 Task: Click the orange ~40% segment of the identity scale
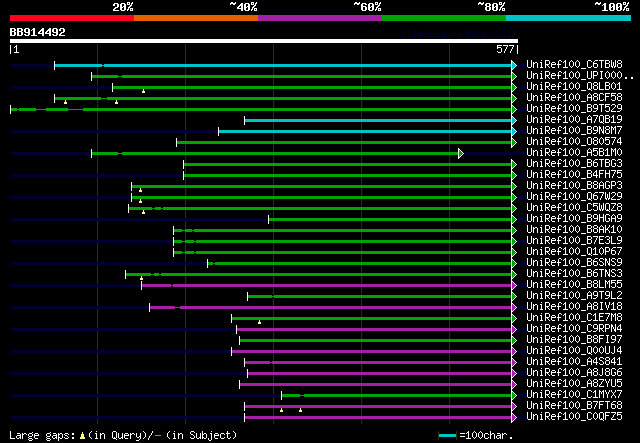196,18
